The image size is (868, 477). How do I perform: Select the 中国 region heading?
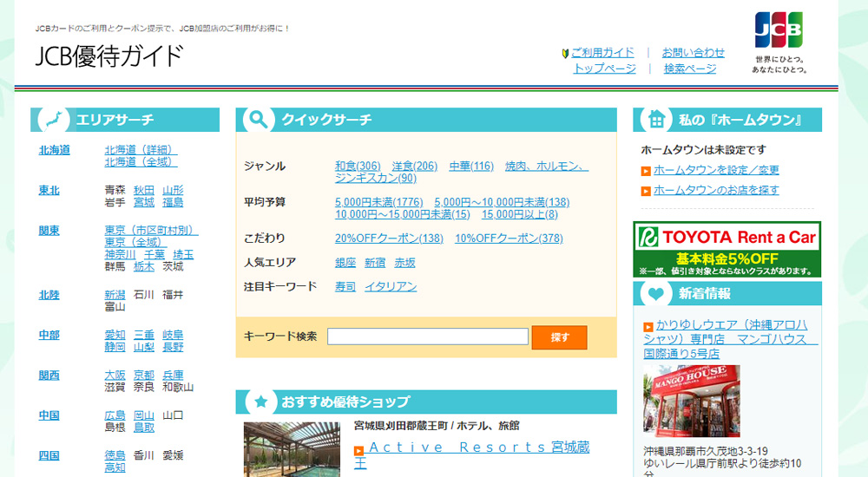(x=49, y=415)
